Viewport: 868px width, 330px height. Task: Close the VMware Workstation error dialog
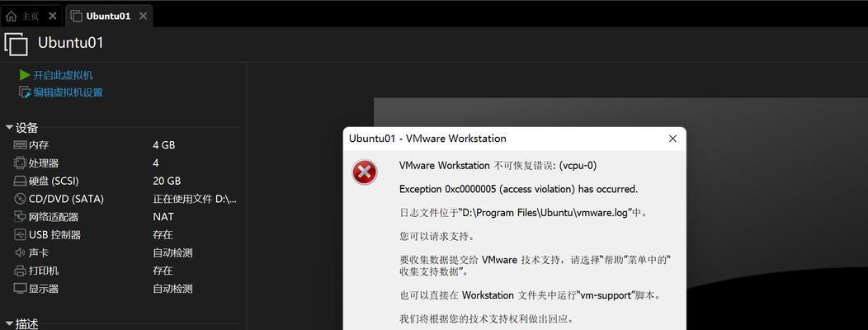coord(672,139)
